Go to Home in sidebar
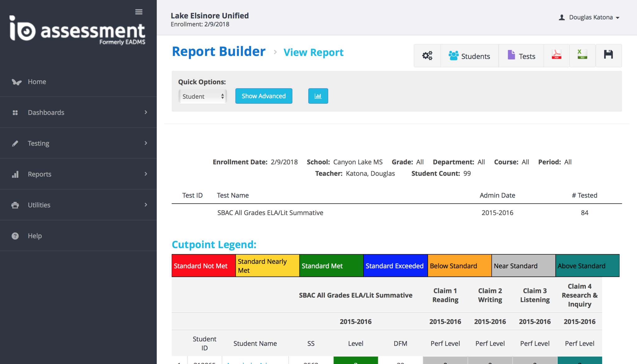 (x=37, y=82)
